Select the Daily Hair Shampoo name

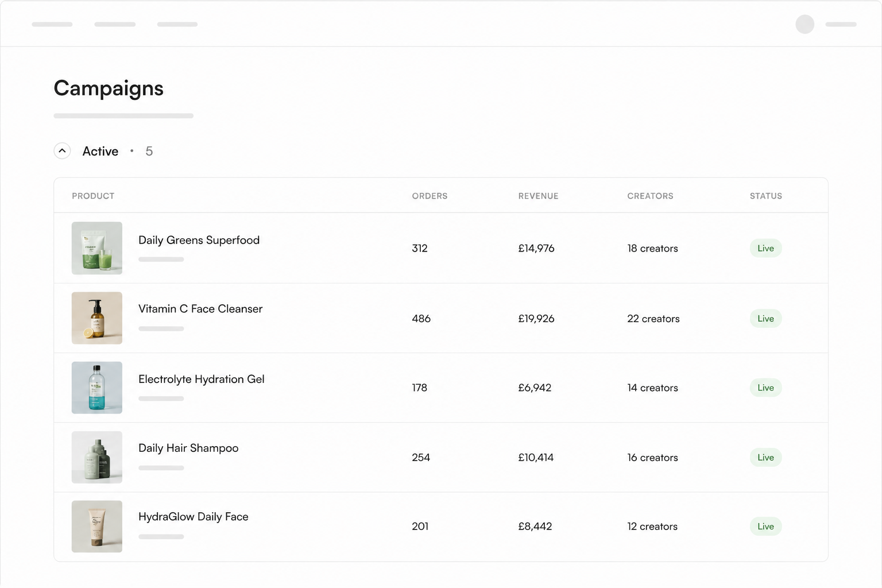pyautogui.click(x=188, y=448)
